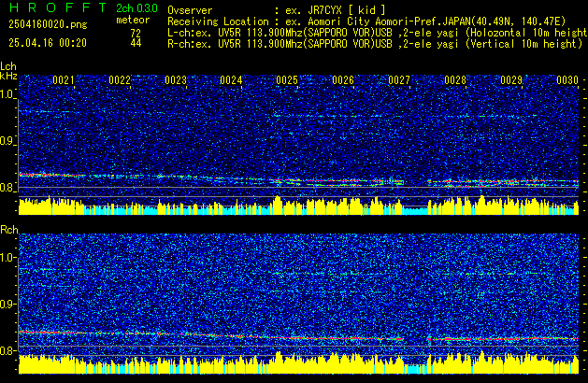Click the '2ch 0.3.0' version label
Viewport: 588px width, 383px height.
pos(136,8)
